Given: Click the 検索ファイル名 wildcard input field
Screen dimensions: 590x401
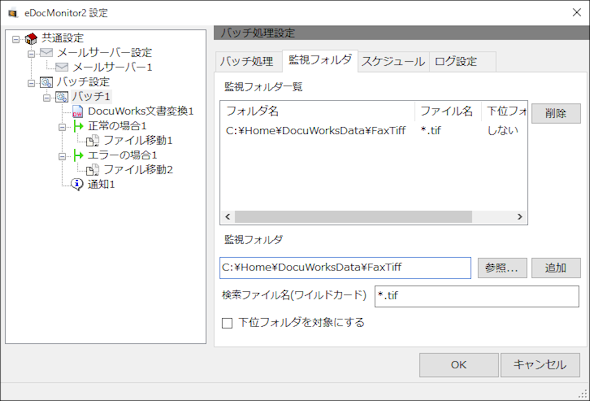Looking at the screenshot, I should point(477,296).
